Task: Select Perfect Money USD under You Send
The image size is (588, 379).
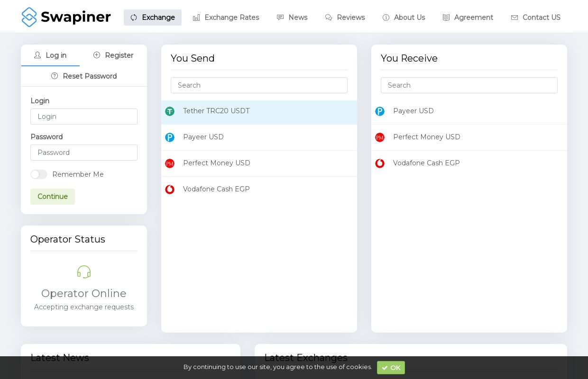Action: [x=259, y=163]
